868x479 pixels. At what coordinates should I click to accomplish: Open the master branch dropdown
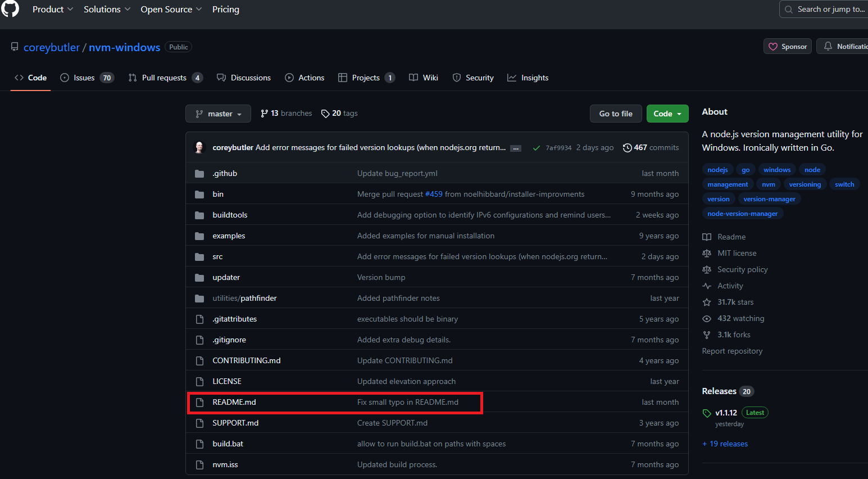point(218,114)
